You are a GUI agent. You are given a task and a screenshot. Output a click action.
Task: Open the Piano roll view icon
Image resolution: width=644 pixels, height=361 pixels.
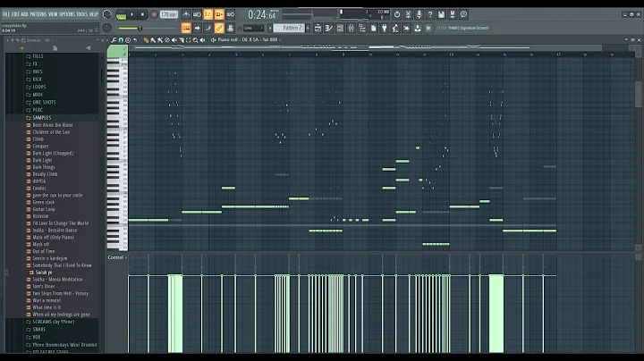[329, 28]
